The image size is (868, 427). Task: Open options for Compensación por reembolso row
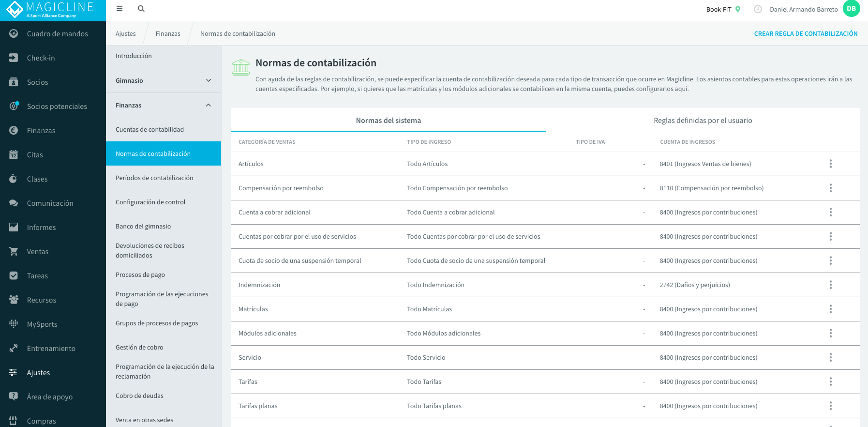[831, 188]
